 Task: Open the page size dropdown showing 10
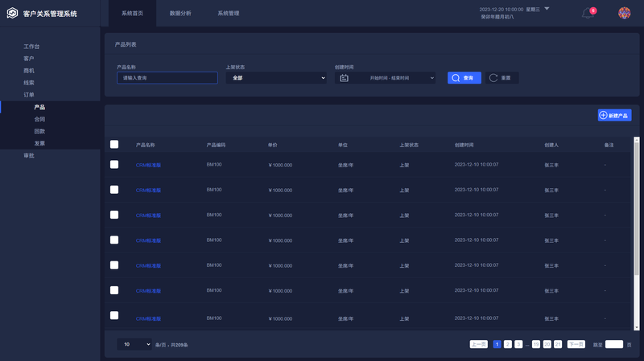pos(134,344)
